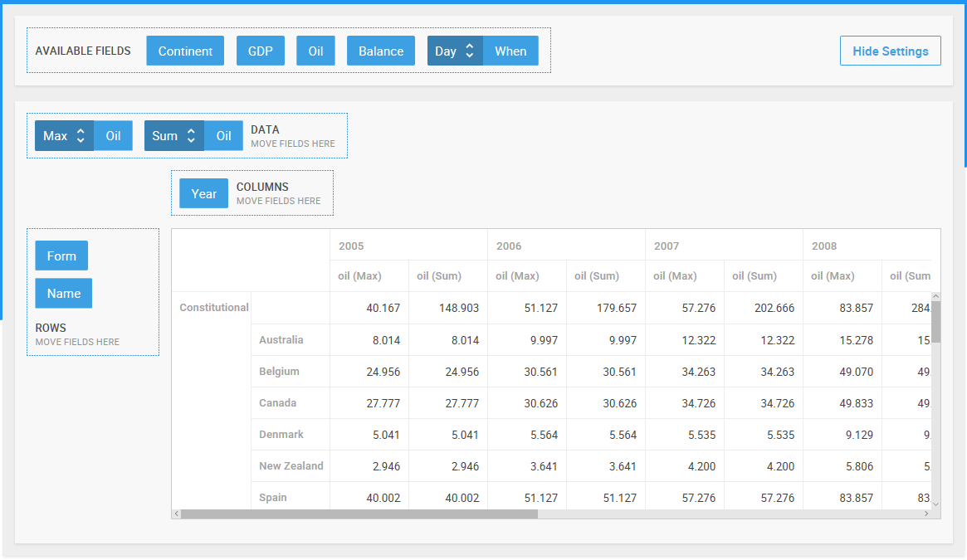
Task: Click the Oil field in available fields
Action: 315,51
